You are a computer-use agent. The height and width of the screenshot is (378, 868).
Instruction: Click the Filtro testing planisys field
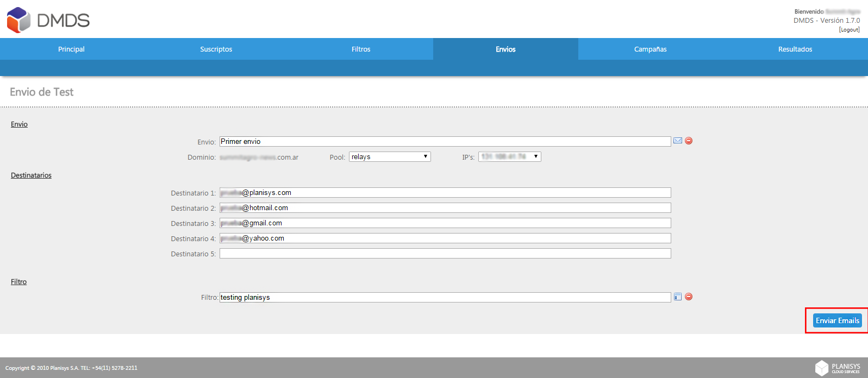tap(445, 297)
